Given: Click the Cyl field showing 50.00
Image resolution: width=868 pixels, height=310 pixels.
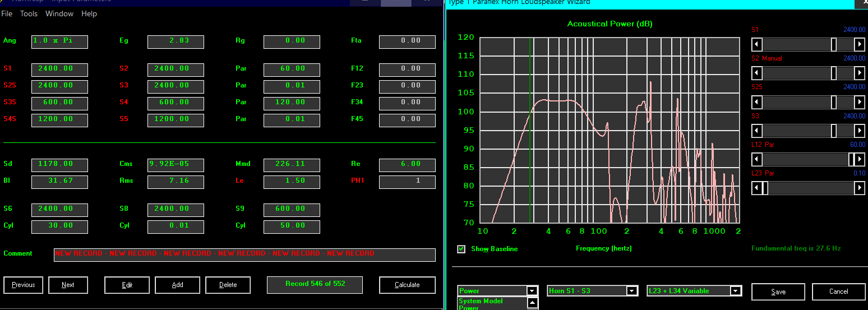Looking at the screenshot, I should point(292,226).
